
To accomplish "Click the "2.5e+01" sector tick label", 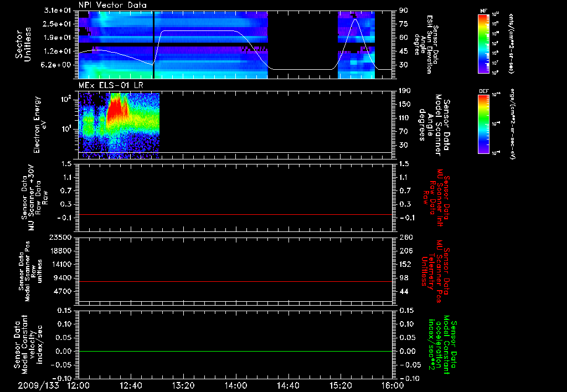I will click(57, 24).
